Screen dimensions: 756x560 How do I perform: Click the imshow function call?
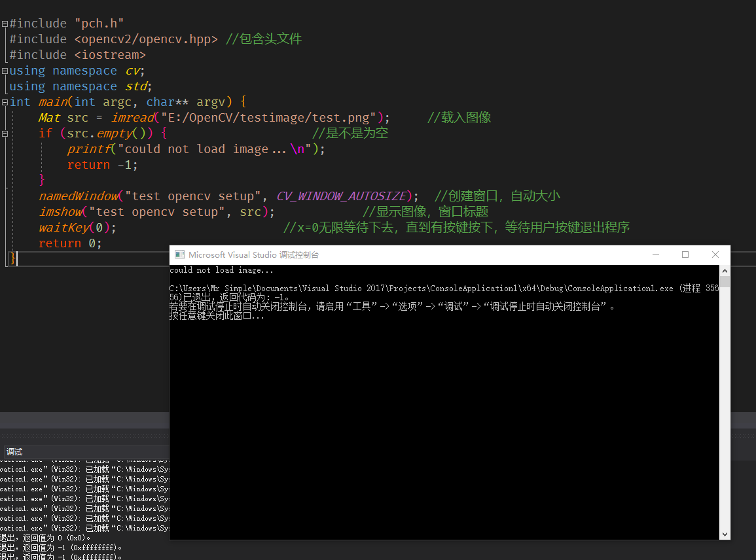(x=60, y=212)
